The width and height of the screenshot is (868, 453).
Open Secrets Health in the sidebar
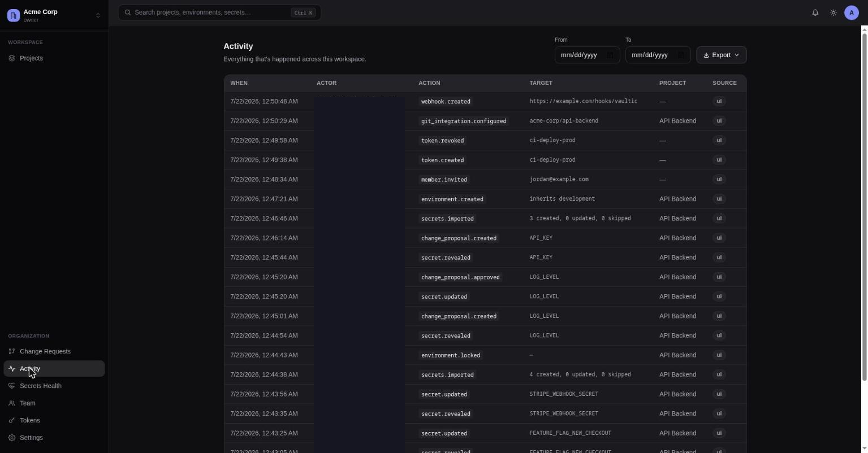54,386
